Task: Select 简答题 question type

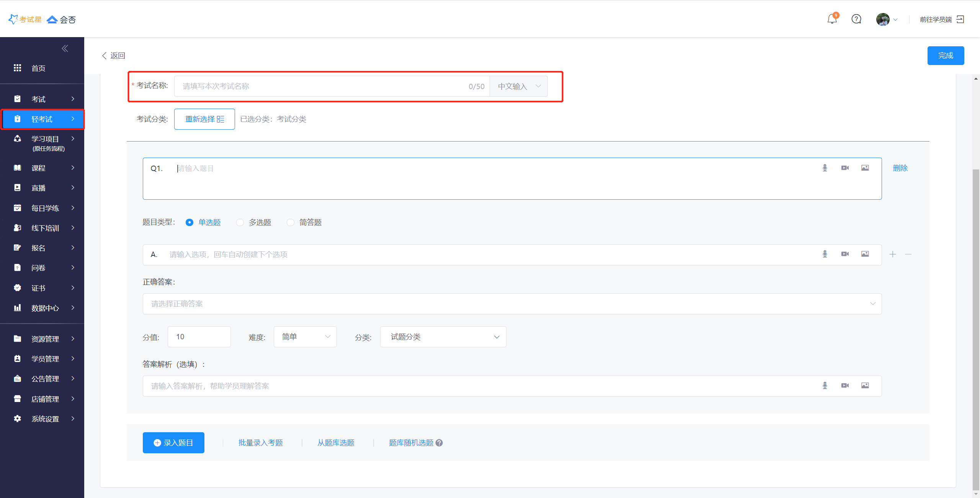Action: (291, 223)
